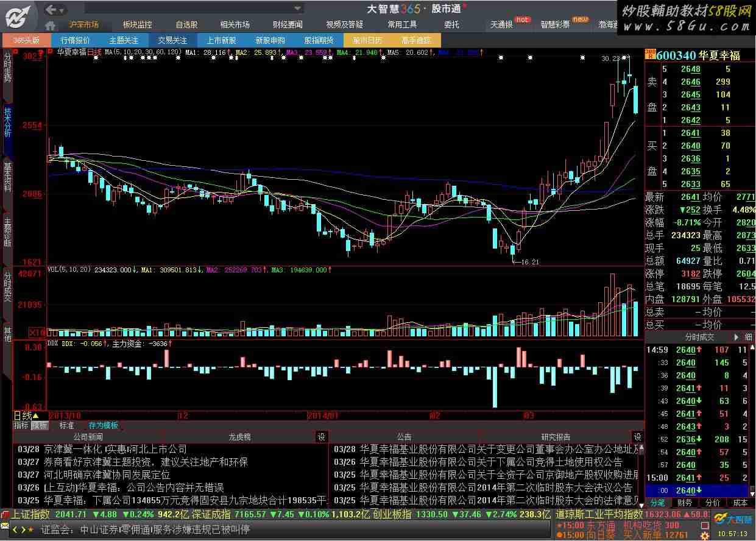Open the 公司新闻 news tab
The width and height of the screenshot is (756, 541).
[88, 437]
